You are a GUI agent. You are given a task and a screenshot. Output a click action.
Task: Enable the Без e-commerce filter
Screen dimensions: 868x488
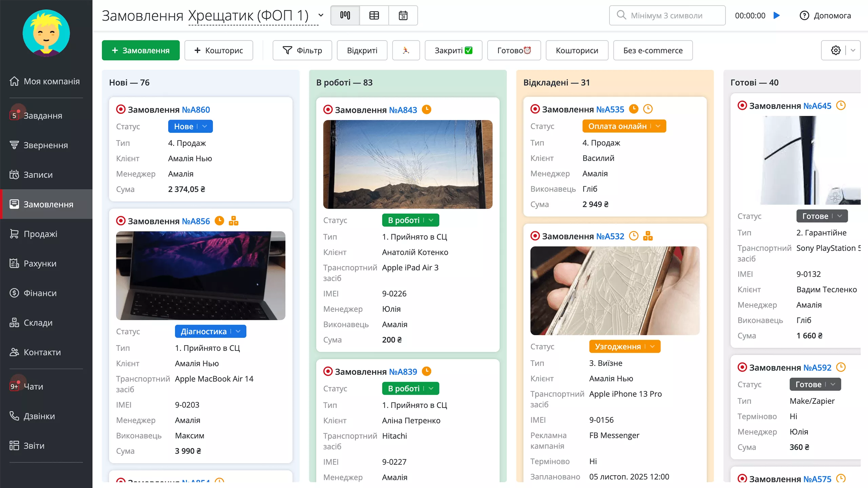tap(653, 50)
